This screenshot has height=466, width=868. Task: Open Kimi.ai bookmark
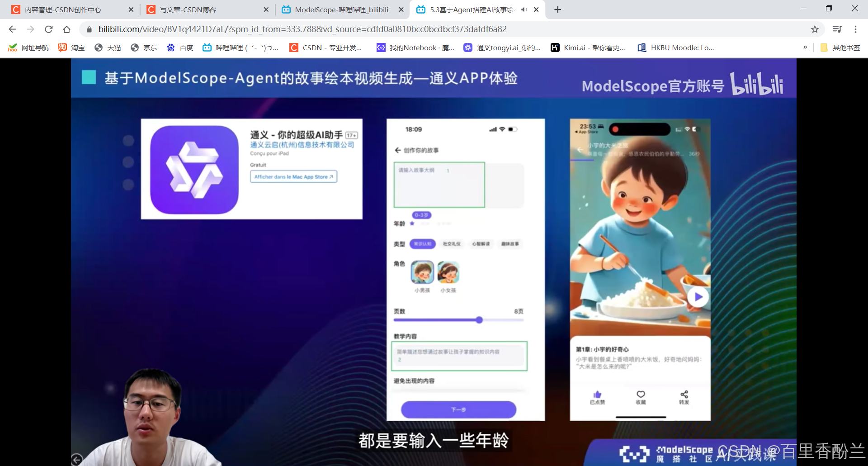(588, 48)
